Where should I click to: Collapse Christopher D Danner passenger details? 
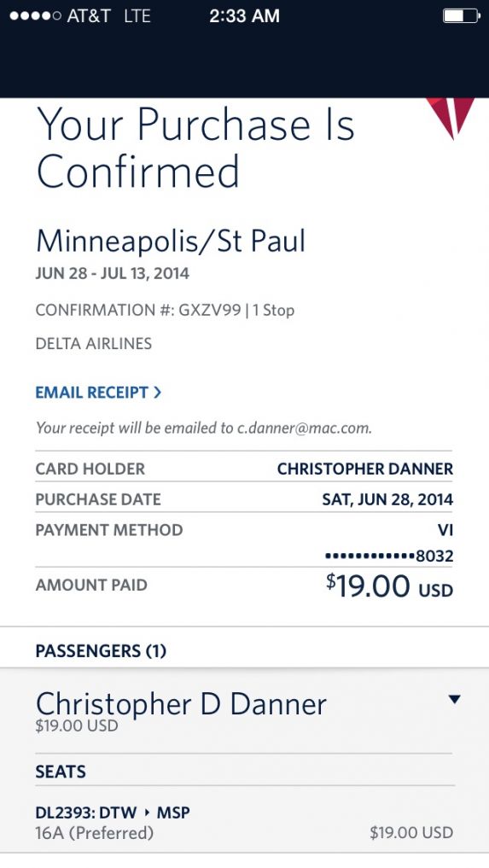[454, 700]
